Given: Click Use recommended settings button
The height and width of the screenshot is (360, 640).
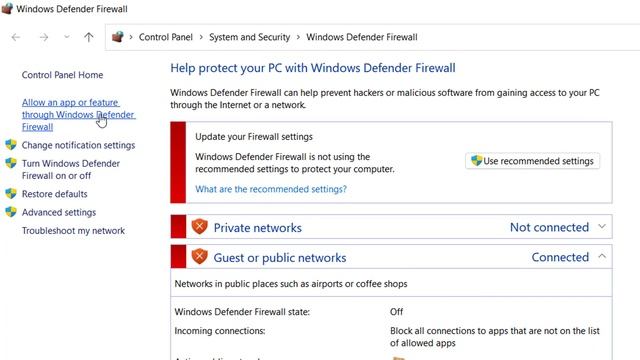Looking at the screenshot, I should (532, 161).
